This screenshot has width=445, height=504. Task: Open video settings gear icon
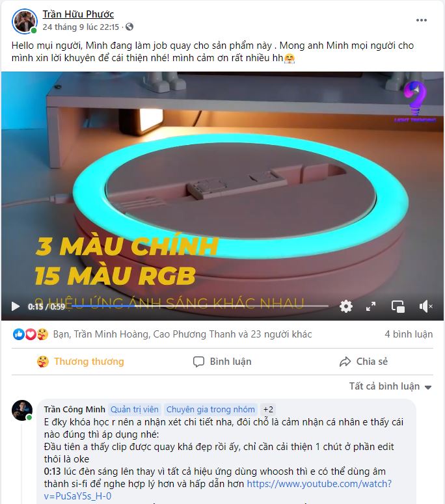click(346, 306)
